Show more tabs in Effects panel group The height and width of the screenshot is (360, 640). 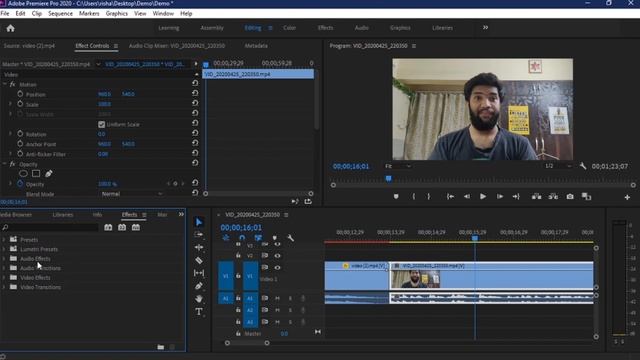181,214
